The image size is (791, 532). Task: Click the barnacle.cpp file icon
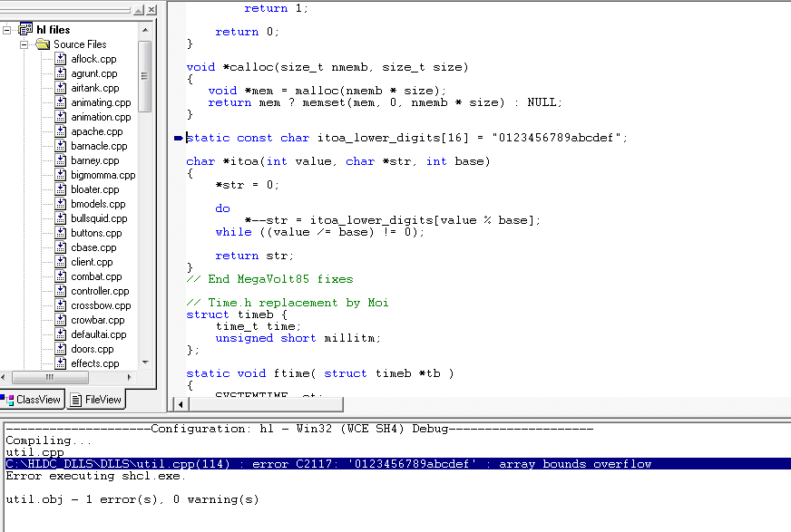click(61, 146)
